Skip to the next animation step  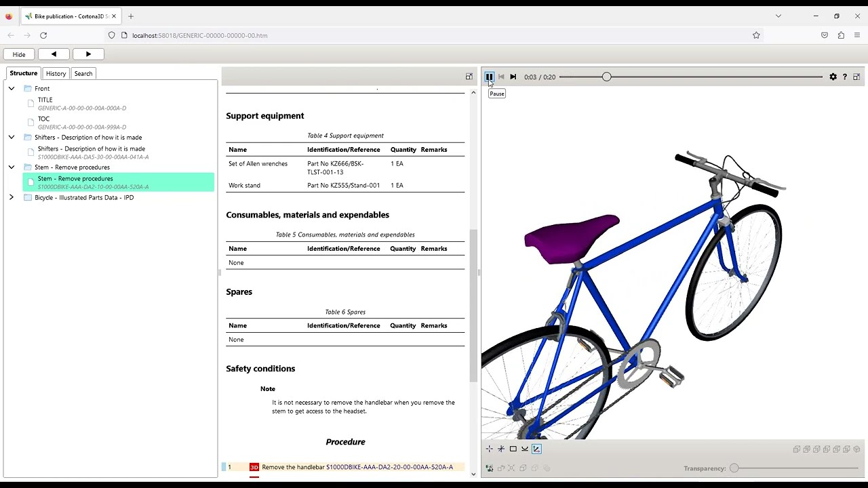513,77
